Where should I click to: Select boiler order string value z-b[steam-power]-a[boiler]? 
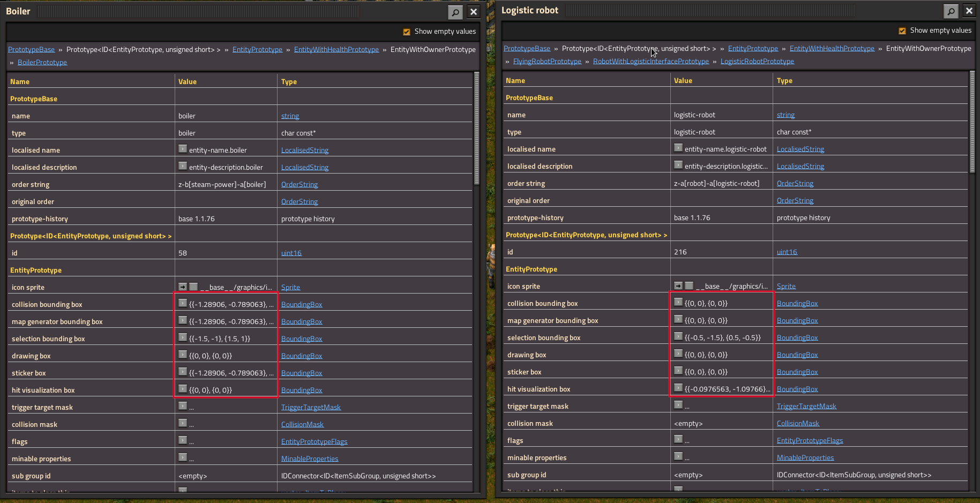click(x=222, y=184)
